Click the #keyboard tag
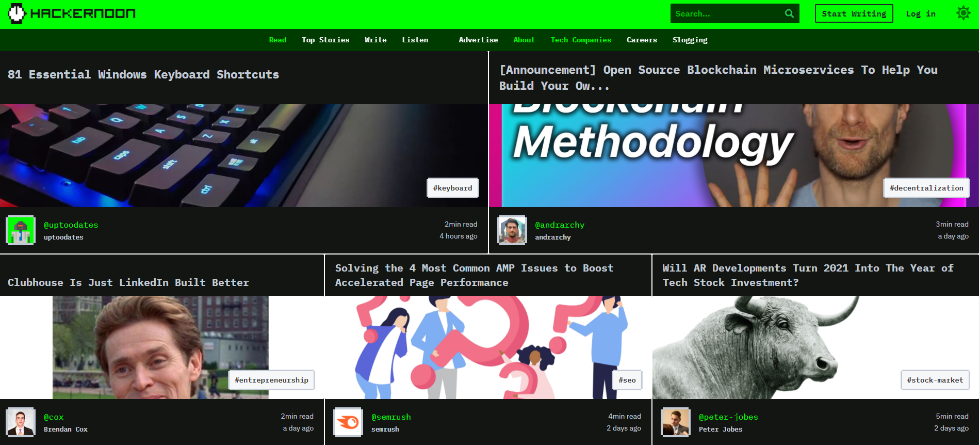 (452, 188)
